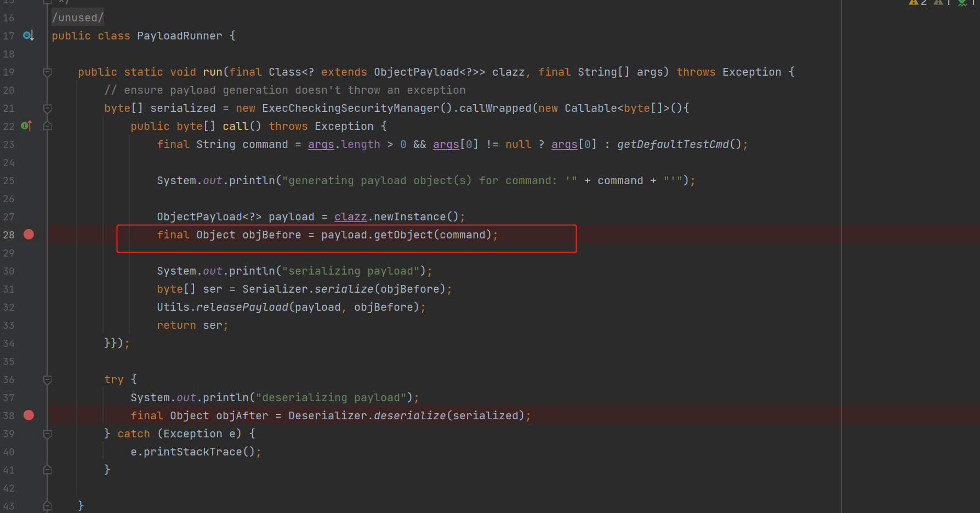This screenshot has width=980, height=513.
Task: Click newInstance() on line 27
Action: 416,216
